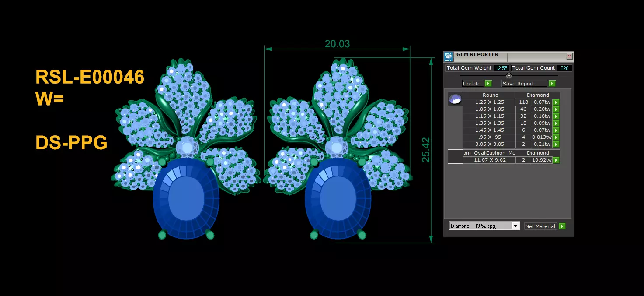The width and height of the screenshot is (644, 296).
Task: Click the Total Gem Weight value 12.55
Action: coord(501,68)
